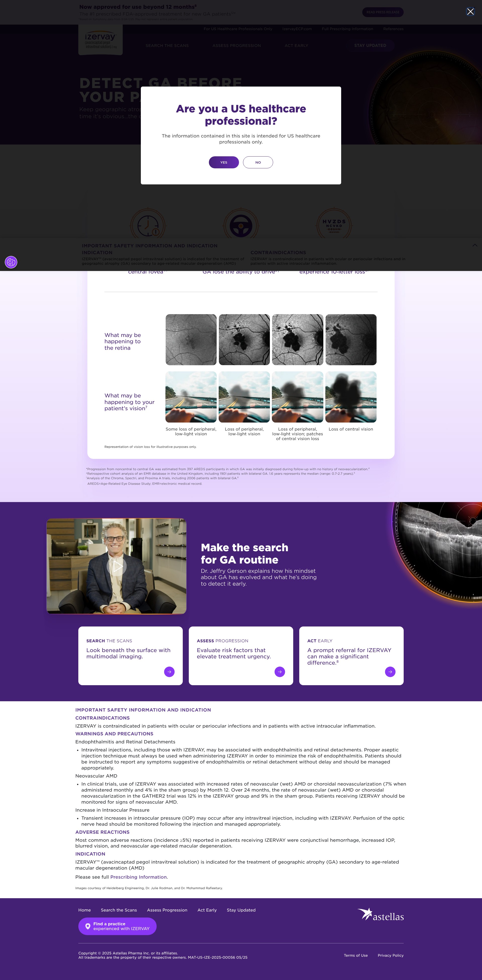
Task: Open footer Home link
Action: pyautogui.click(x=85, y=910)
